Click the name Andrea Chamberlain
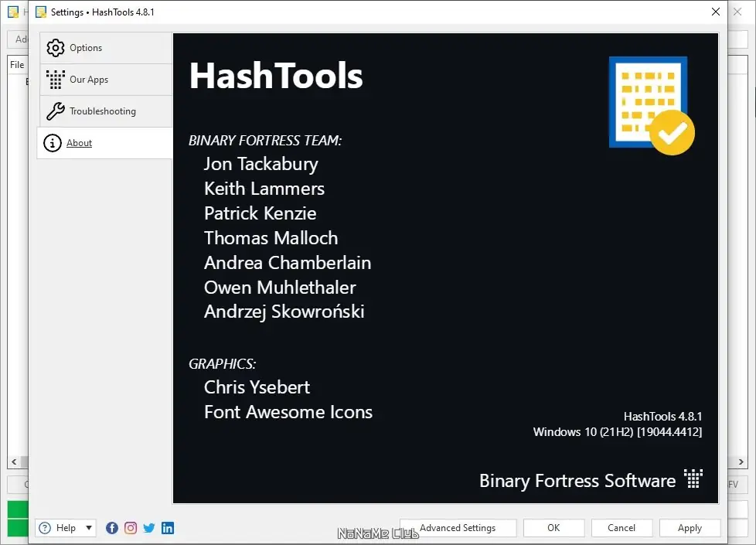The width and height of the screenshot is (756, 545). click(288, 262)
